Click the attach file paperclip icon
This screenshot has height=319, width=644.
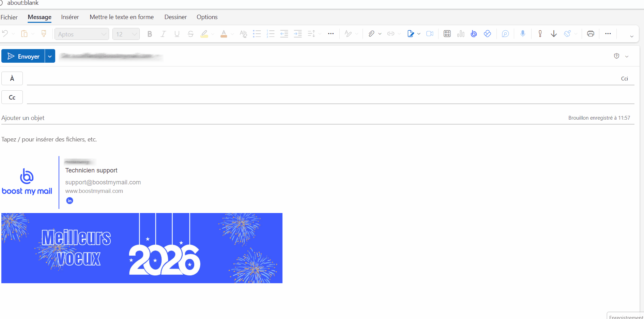(371, 34)
